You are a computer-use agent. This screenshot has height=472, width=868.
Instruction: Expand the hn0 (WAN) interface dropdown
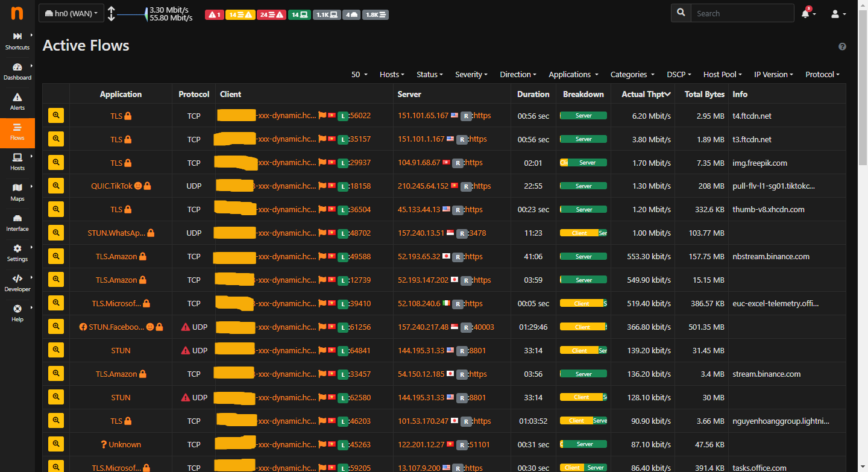(x=71, y=13)
